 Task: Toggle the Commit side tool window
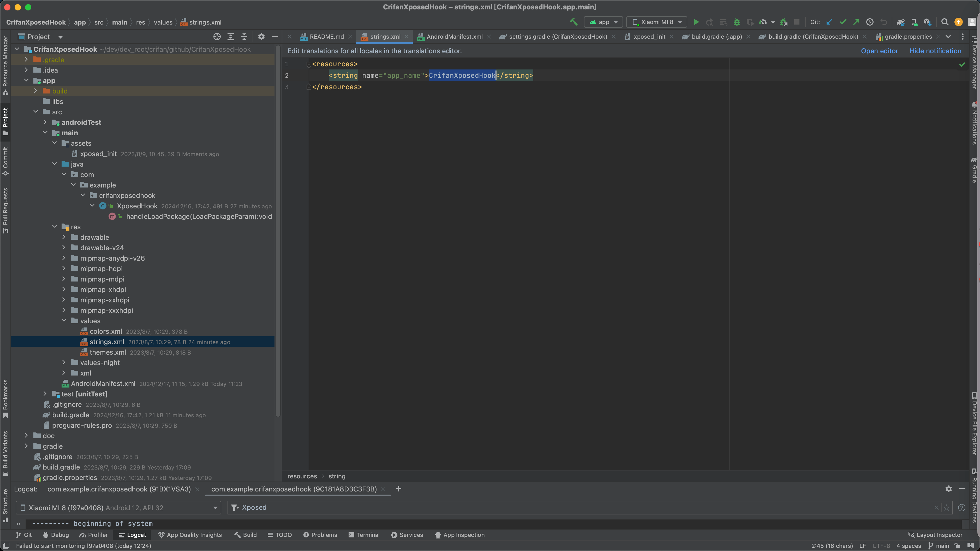(x=5, y=161)
